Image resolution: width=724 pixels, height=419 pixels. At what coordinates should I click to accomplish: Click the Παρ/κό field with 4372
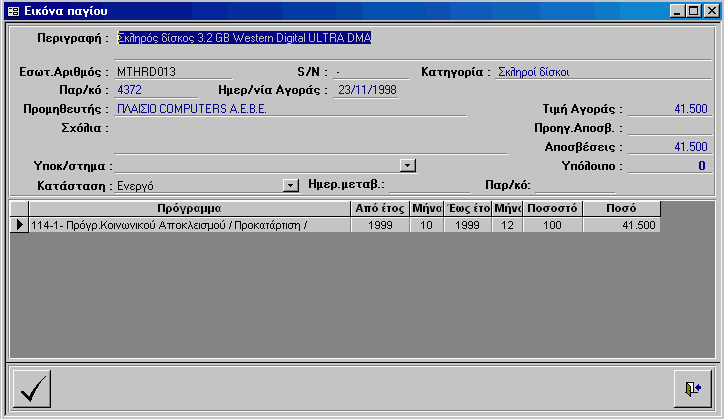tap(150, 90)
